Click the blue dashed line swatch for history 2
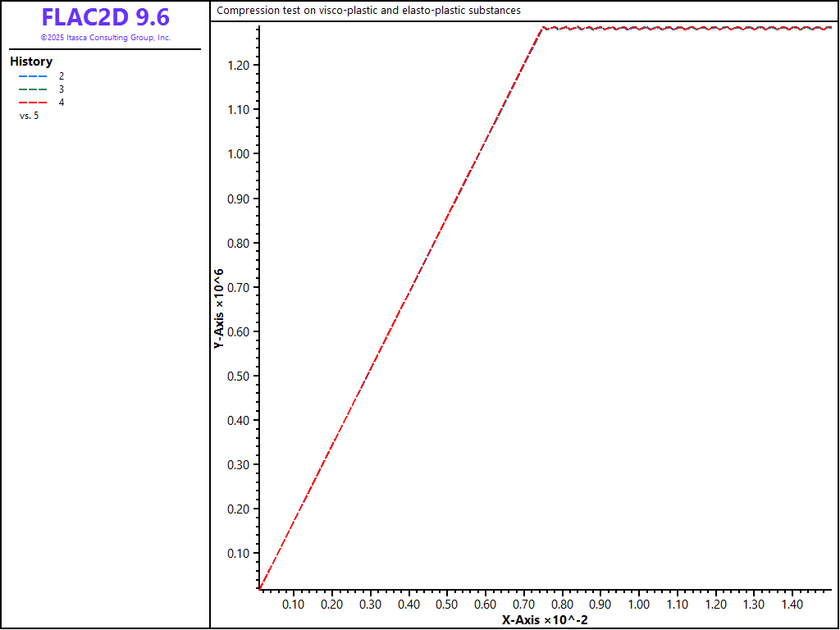840x630 pixels. (32, 76)
